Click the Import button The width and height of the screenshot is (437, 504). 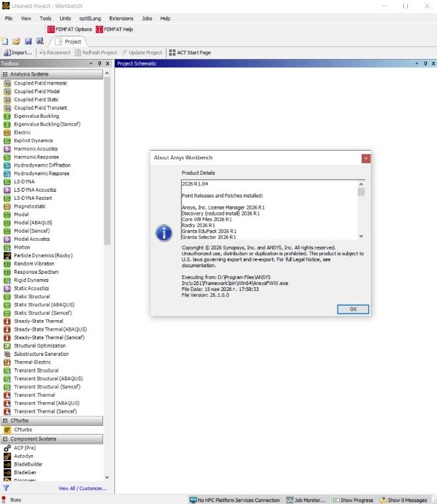(18, 52)
